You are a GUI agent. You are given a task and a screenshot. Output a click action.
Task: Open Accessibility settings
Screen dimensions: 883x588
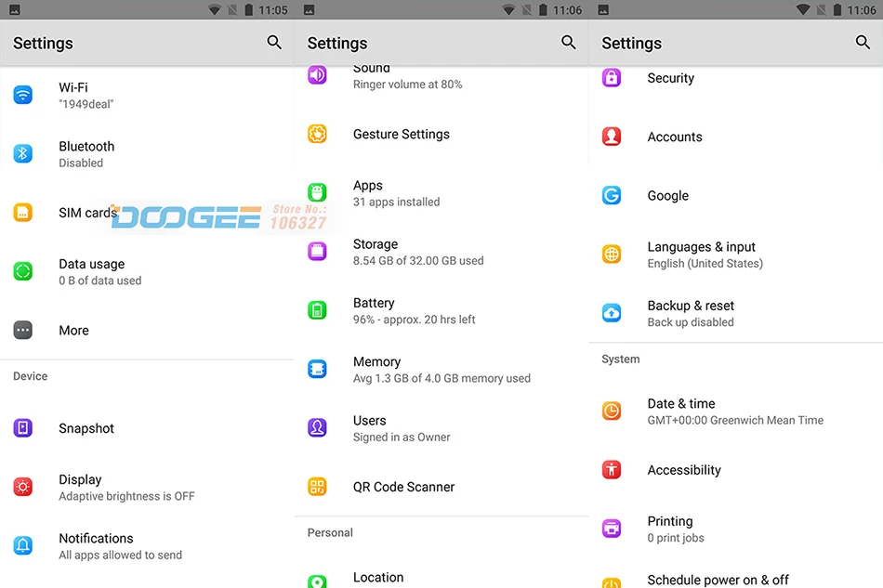735,470
